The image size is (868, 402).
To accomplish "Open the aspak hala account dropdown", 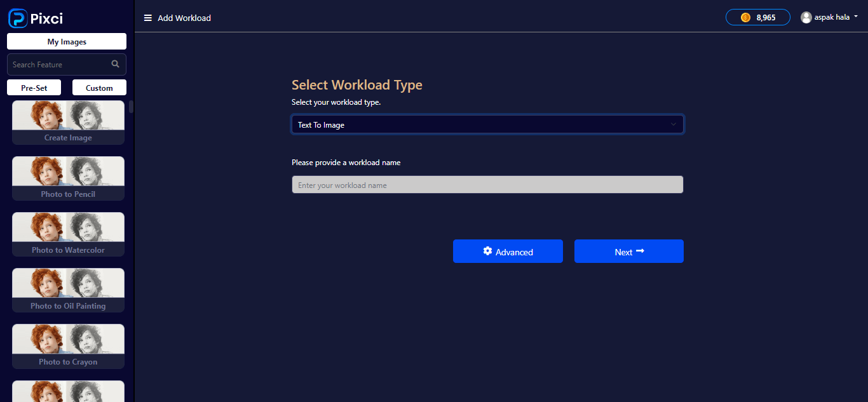I will click(x=830, y=18).
